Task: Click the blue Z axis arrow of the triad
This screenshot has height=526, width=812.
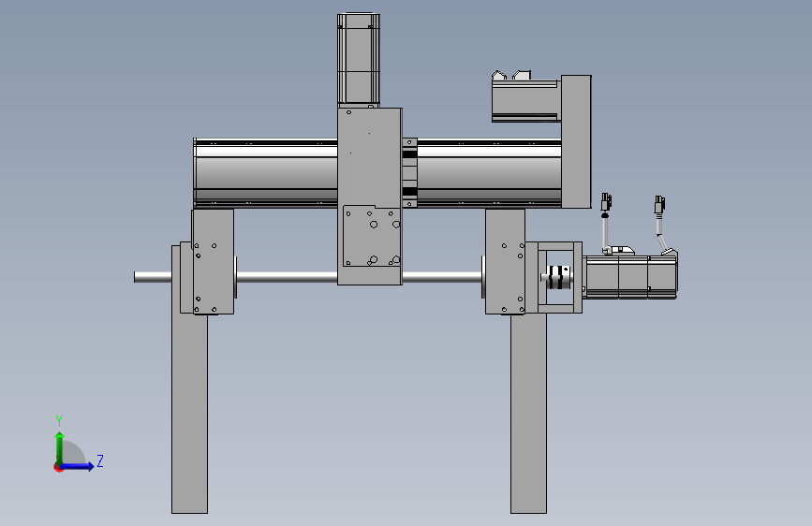Action: (x=78, y=466)
